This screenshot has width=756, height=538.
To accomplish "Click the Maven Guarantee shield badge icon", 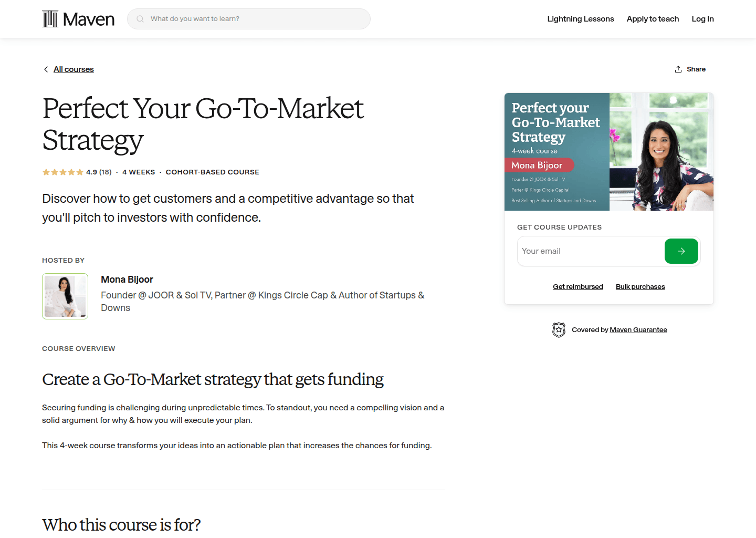I will tap(559, 329).
